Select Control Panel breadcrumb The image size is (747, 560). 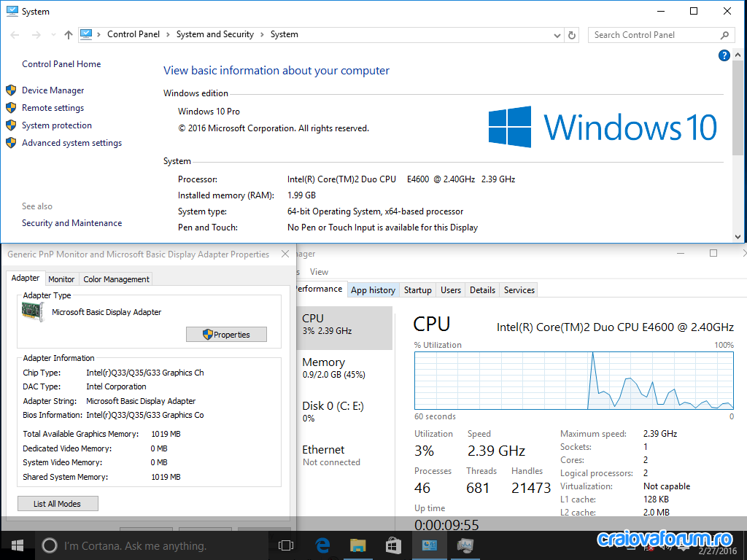tap(133, 34)
